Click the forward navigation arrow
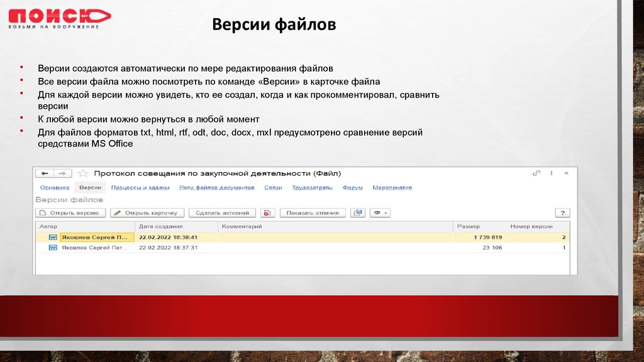This screenshot has width=644, height=362. point(62,173)
